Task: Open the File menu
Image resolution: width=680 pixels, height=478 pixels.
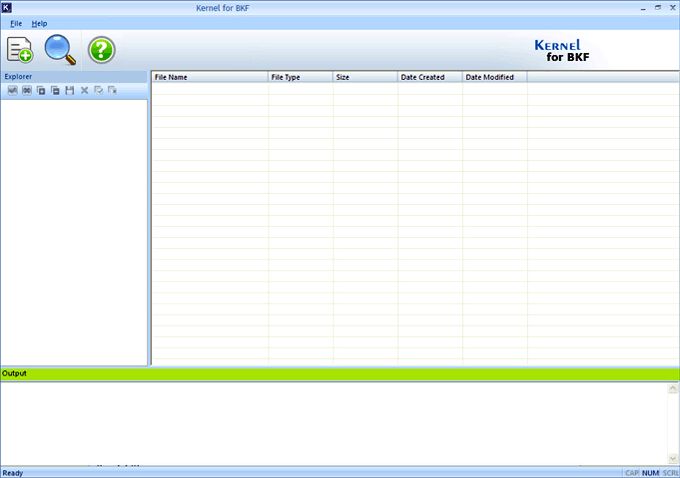Action: [16, 23]
